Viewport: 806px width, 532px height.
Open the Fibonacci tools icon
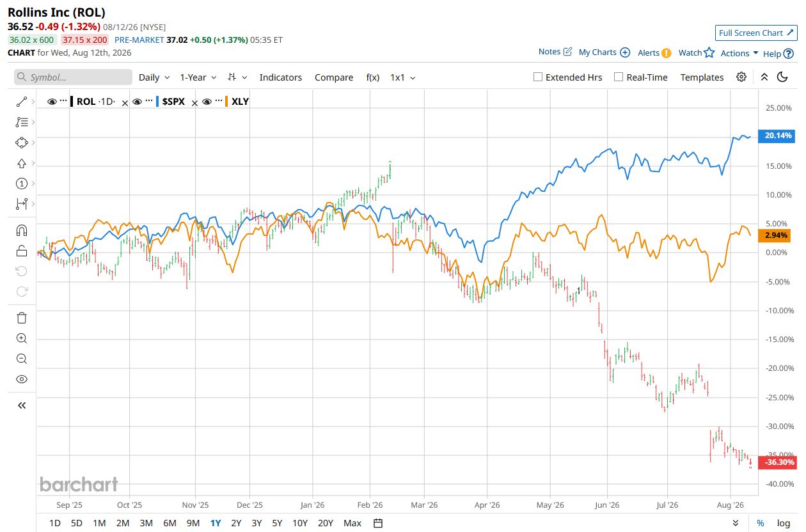[x=21, y=121]
